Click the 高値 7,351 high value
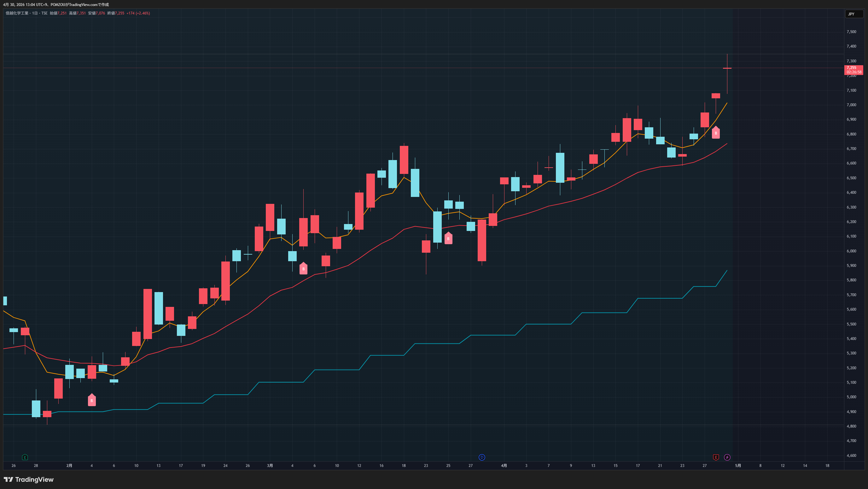The height and width of the screenshot is (489, 868). click(77, 13)
